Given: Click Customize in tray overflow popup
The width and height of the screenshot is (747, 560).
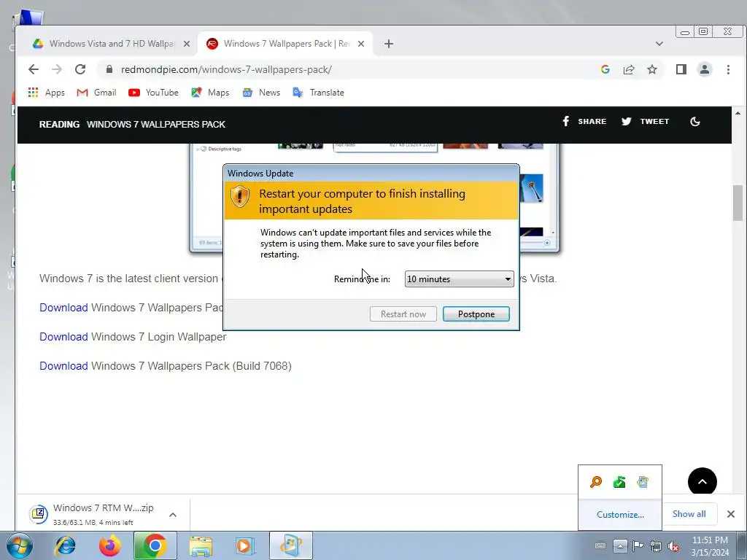Looking at the screenshot, I should (620, 514).
